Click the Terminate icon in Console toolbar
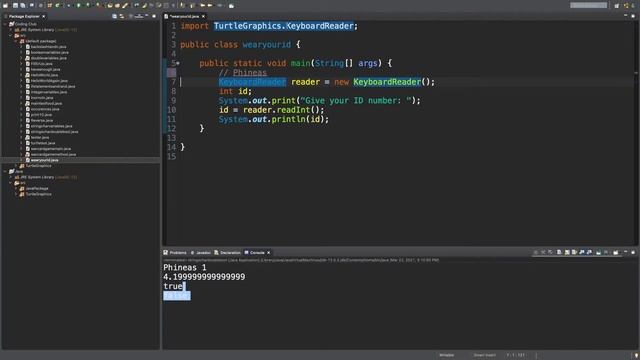 536,252
